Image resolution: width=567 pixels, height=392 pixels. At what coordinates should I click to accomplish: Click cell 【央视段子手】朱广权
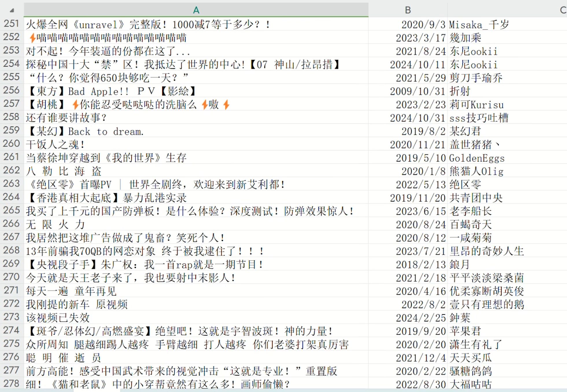click(196, 264)
